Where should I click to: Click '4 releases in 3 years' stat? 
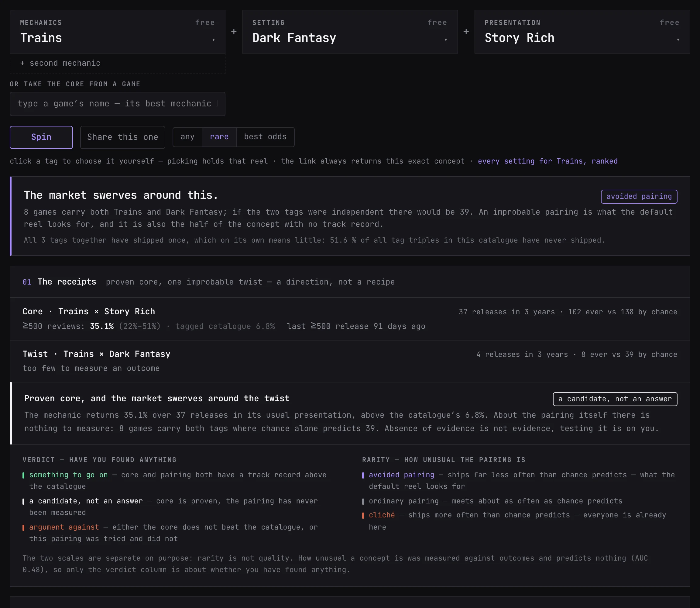(x=522, y=354)
